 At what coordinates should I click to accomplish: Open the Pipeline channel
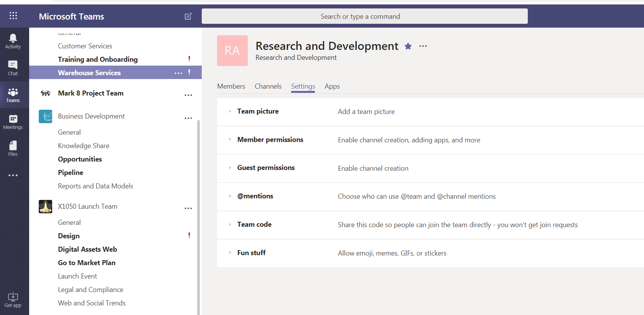(x=71, y=173)
